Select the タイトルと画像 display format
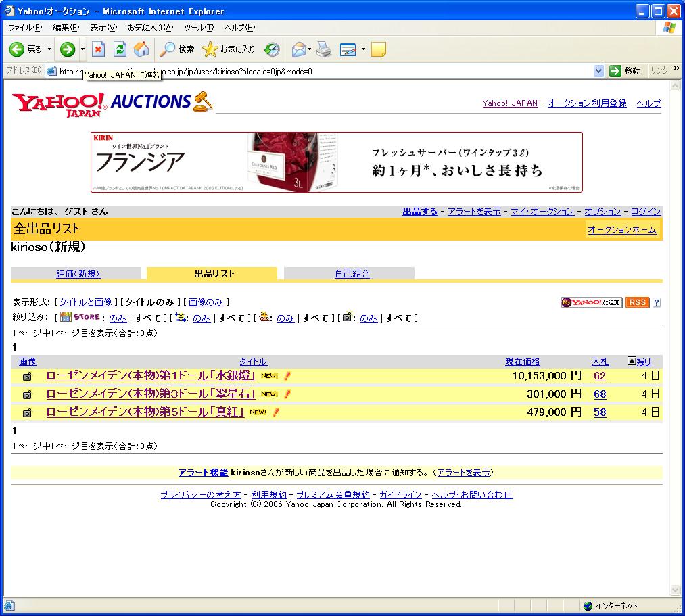Viewport: 685px width, 616px height. tap(86, 302)
